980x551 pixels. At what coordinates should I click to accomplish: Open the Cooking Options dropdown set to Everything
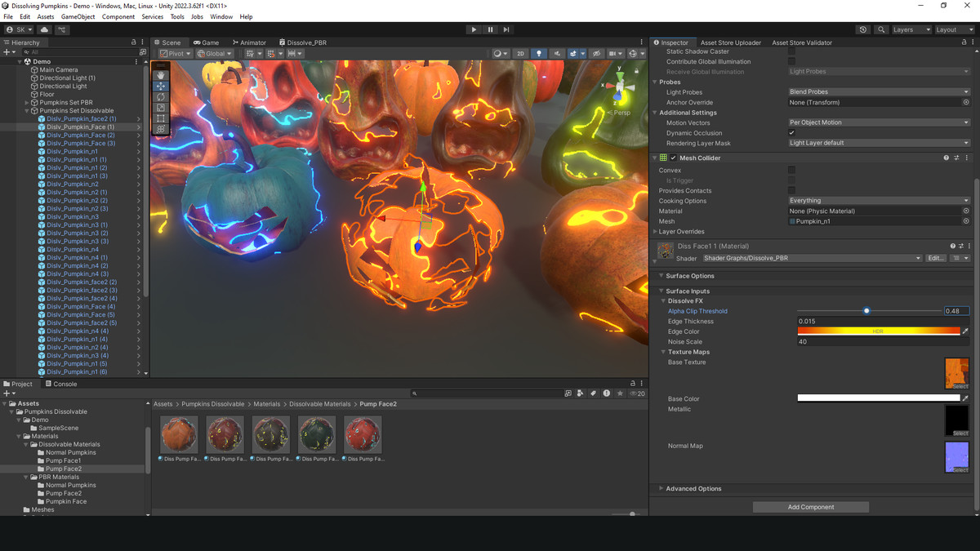[x=878, y=200]
